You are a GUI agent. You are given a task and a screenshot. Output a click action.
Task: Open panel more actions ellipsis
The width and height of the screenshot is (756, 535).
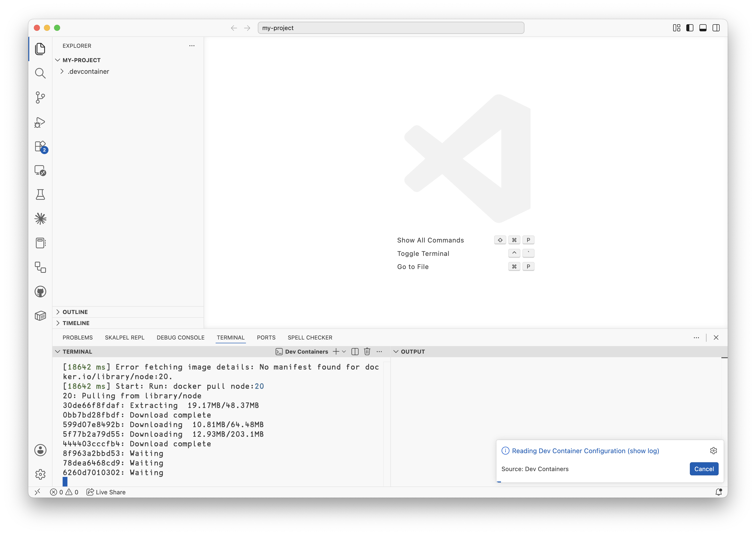coord(696,338)
